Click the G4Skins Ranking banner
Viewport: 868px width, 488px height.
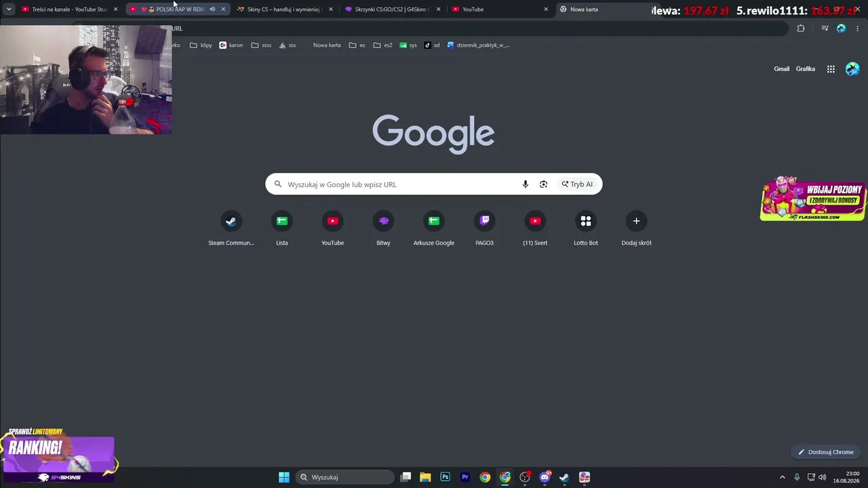(x=59, y=455)
